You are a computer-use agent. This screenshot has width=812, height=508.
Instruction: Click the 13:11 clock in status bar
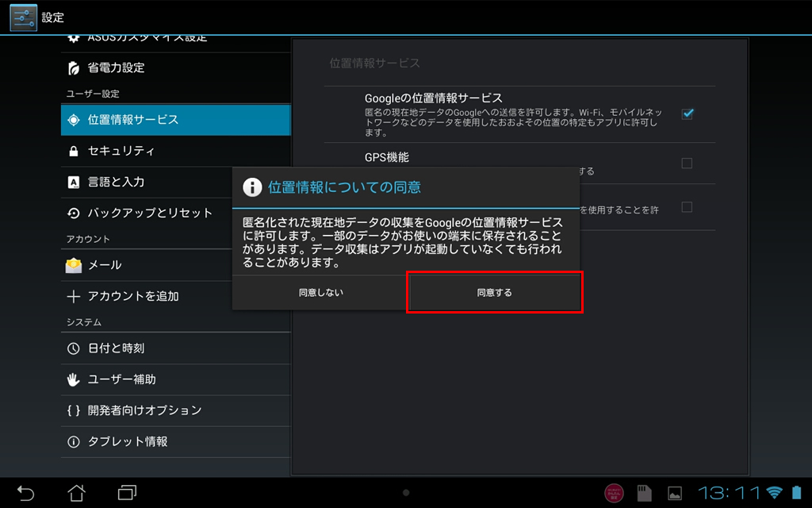[x=729, y=493]
